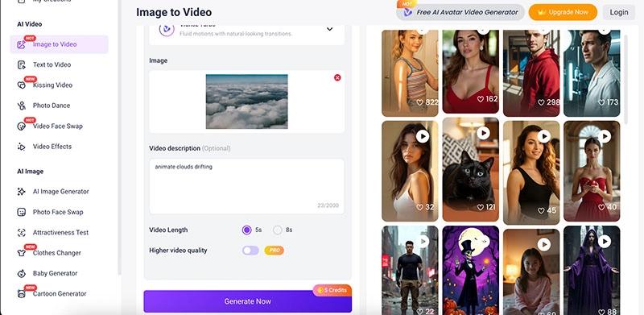This screenshot has height=315, width=644.
Task: Like the video with 162 hearts
Action: [x=481, y=99]
